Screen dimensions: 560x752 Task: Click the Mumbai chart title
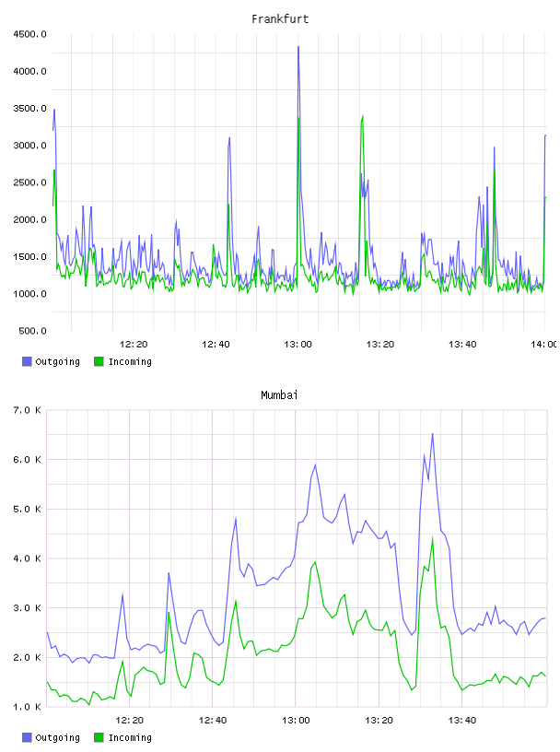click(x=279, y=395)
